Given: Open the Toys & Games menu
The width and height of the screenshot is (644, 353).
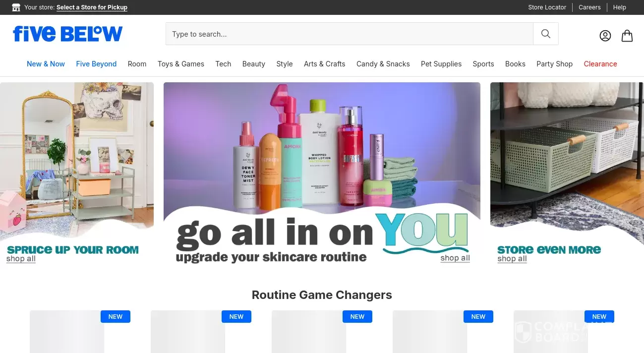Looking at the screenshot, I should [x=181, y=64].
